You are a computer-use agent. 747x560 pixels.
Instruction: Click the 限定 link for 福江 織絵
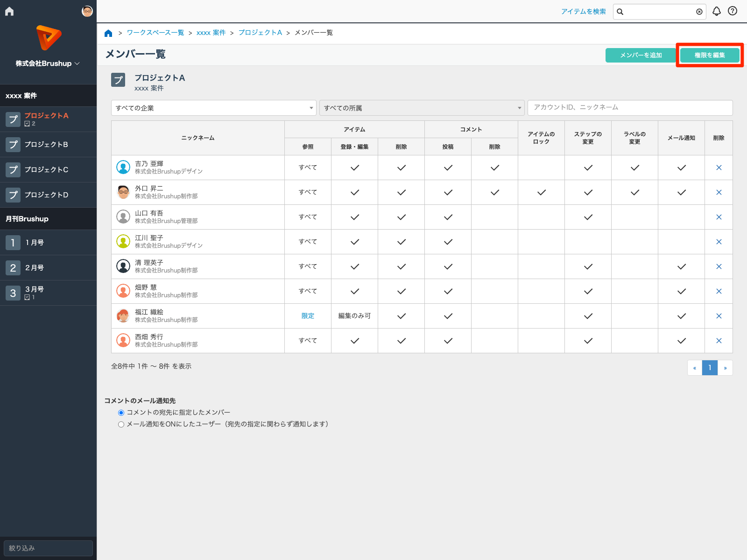coord(308,316)
